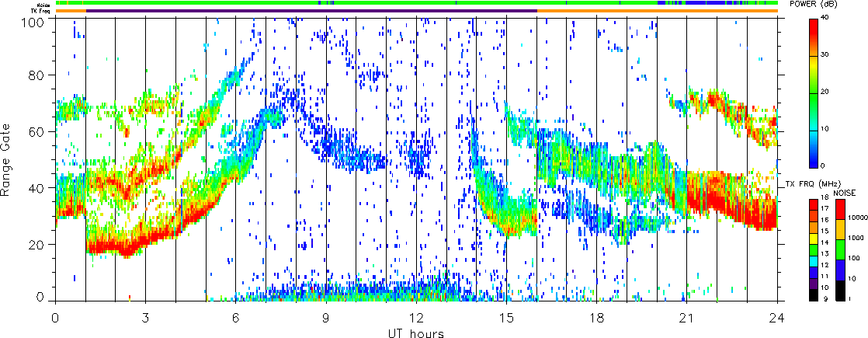This screenshot has width=868, height=338.
Task: Pick red swatch in NOISE legend
Action: [840, 209]
